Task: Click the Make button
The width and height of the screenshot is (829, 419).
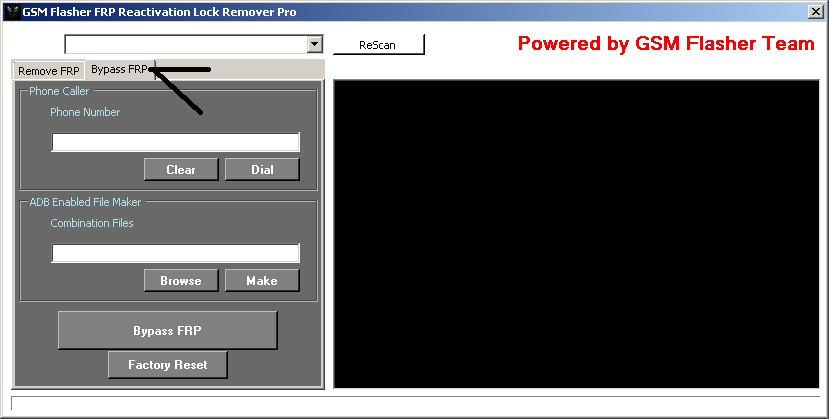Action: point(262,281)
